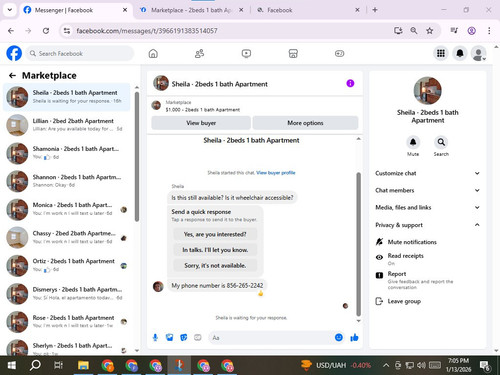Open Shannon - 2beds 1 bath conversation
The image size is (500, 375).
click(x=67, y=181)
